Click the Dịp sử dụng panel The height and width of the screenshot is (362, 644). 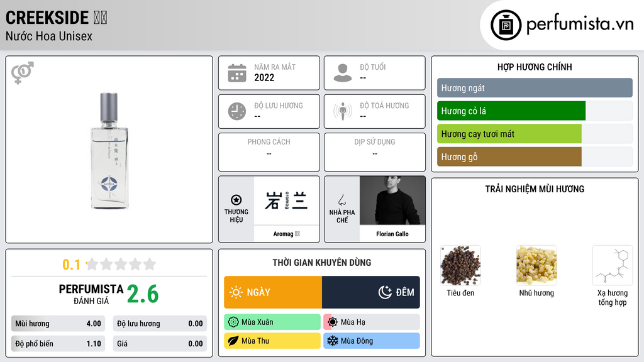[375, 152]
